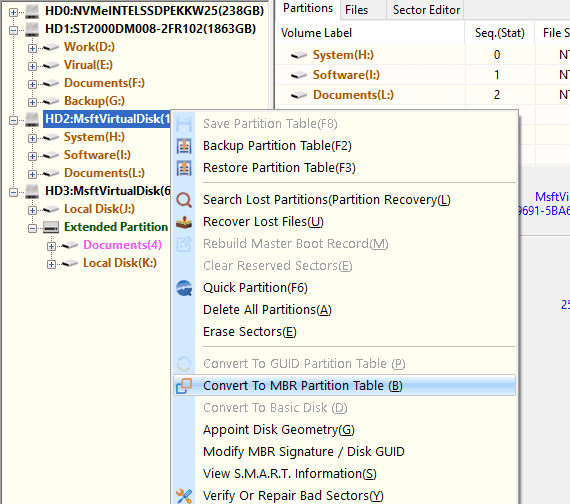Expand the Documents(F:) tree node
This screenshot has height=504, width=570.
[x=32, y=84]
